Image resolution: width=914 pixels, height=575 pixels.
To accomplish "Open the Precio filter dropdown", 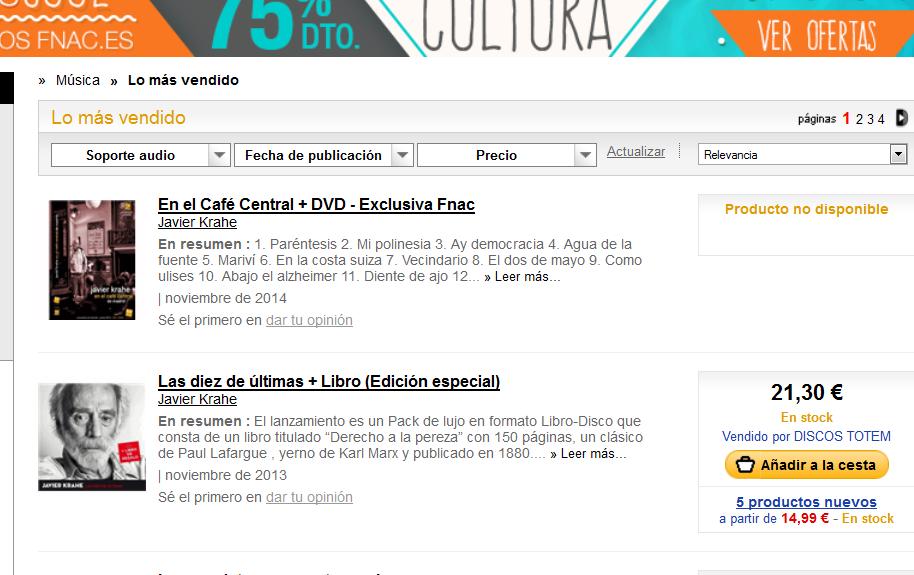I will pyautogui.click(x=507, y=155).
